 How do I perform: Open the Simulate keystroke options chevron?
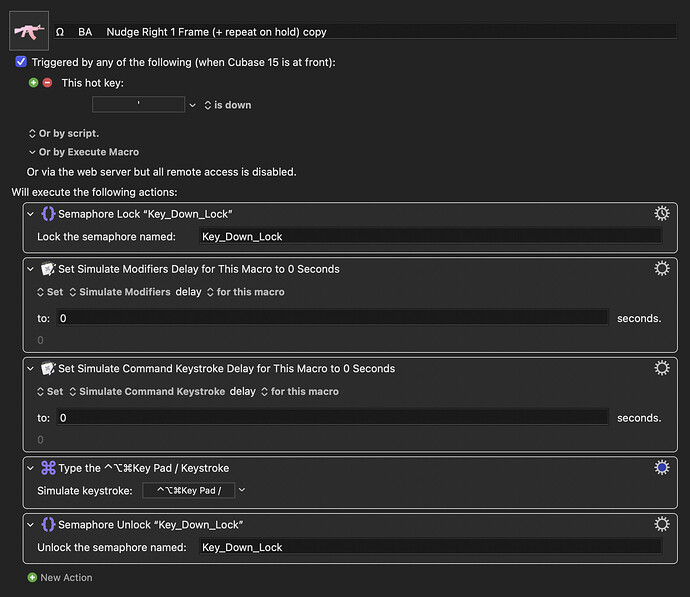point(242,490)
